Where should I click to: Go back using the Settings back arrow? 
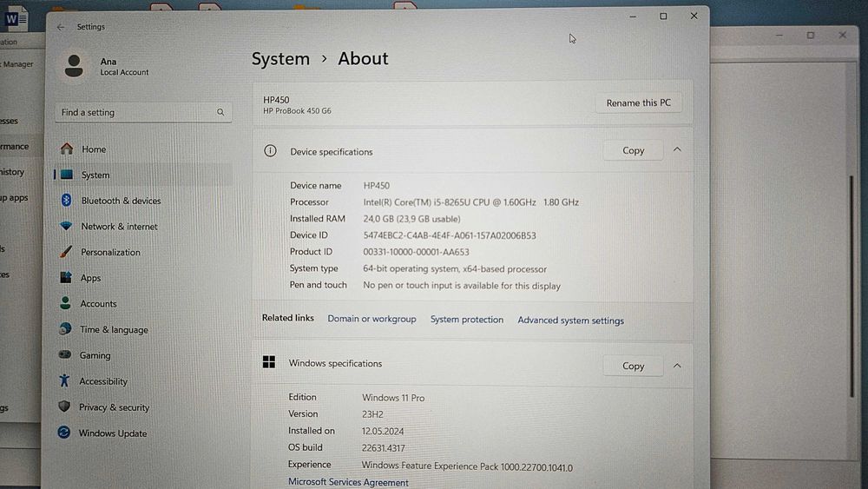click(61, 27)
